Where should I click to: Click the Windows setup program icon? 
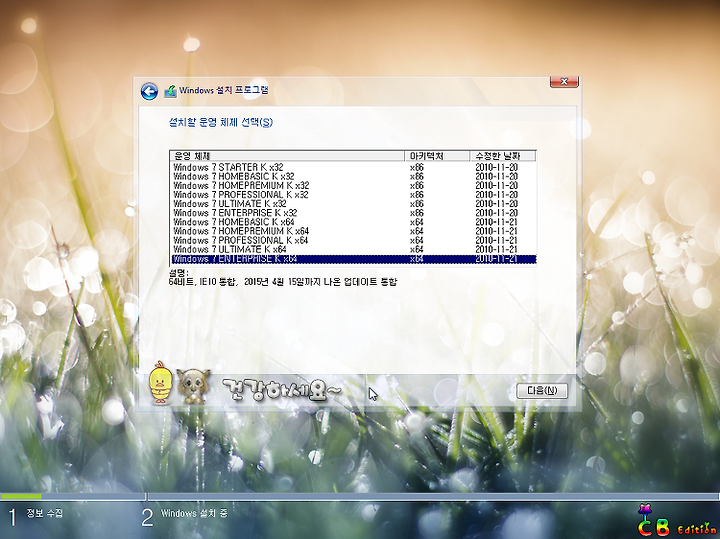pyautogui.click(x=170, y=91)
